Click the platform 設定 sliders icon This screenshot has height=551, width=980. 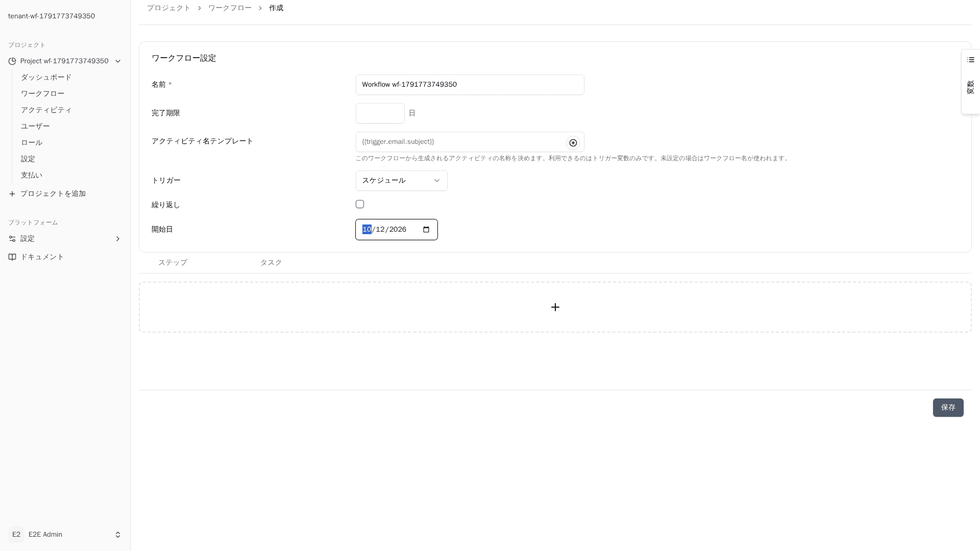[x=12, y=239]
